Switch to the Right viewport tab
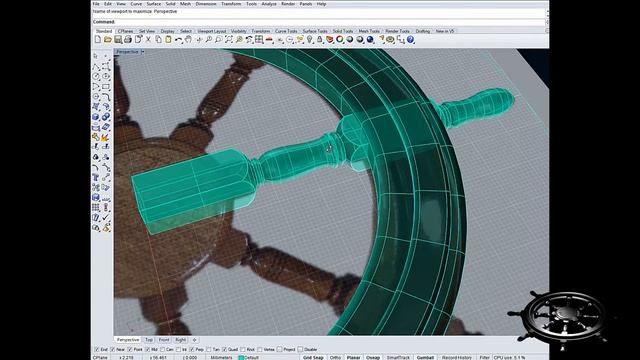Viewport: 640px width, 360px height. pyautogui.click(x=180, y=340)
